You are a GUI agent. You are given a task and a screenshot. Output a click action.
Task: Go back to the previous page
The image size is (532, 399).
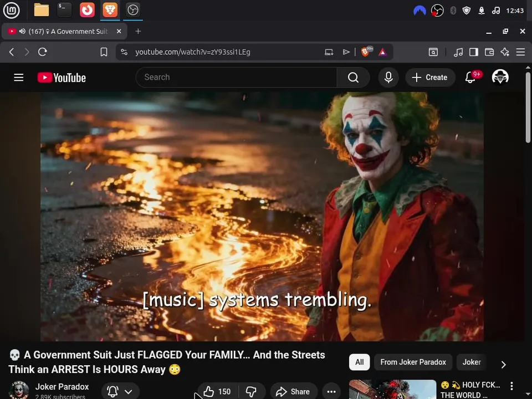tap(12, 52)
